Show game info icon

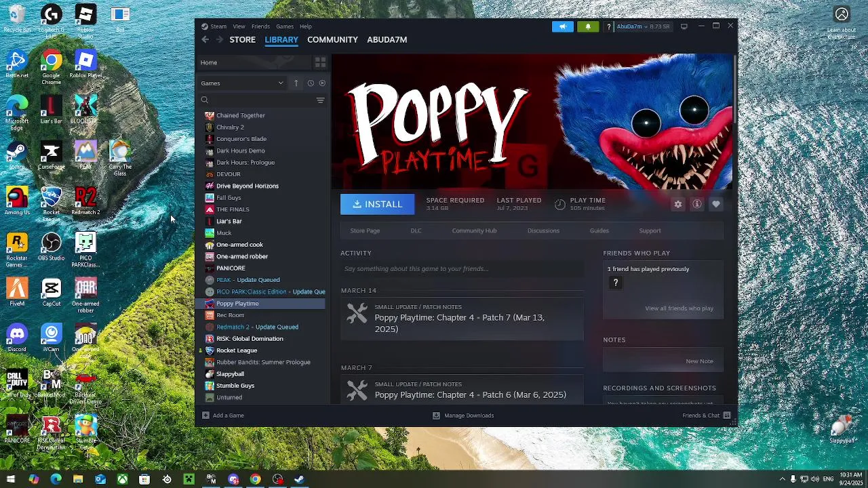pyautogui.click(x=697, y=204)
